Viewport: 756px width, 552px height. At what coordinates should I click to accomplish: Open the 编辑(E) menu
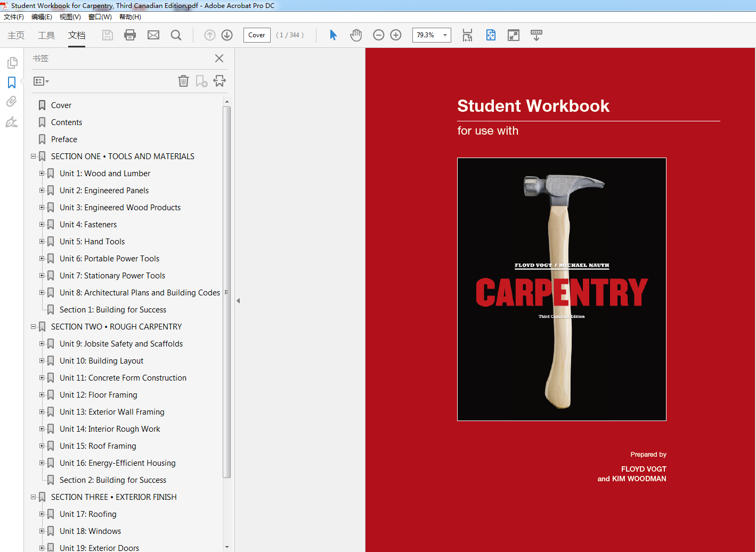[x=42, y=17]
